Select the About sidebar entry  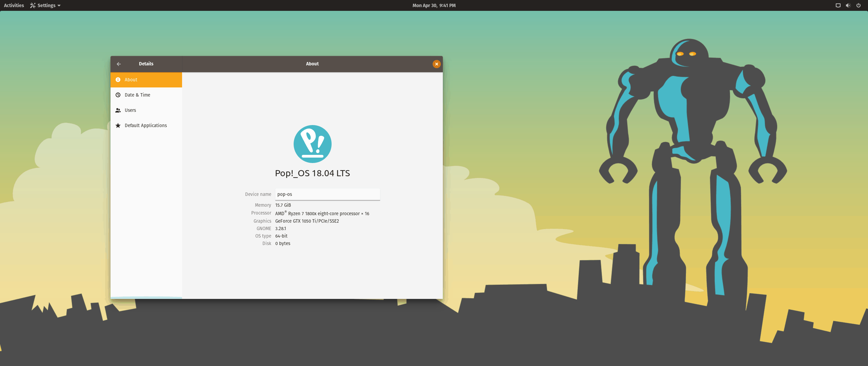[146, 80]
